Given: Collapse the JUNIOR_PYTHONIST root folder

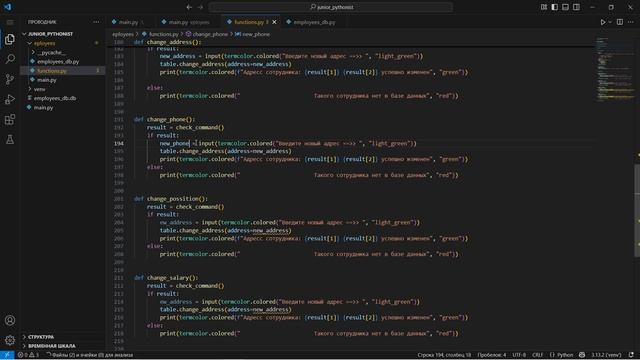Looking at the screenshot, I should (x=24, y=34).
